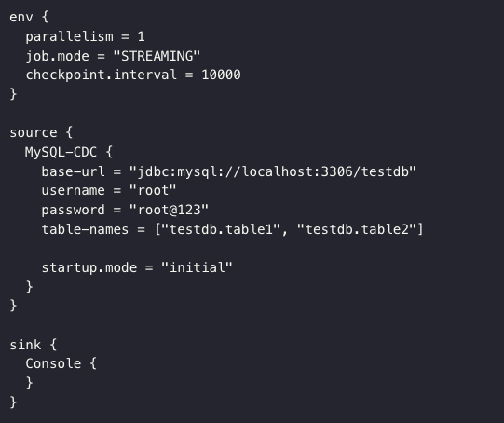Click the "parallelism" key

70,36
